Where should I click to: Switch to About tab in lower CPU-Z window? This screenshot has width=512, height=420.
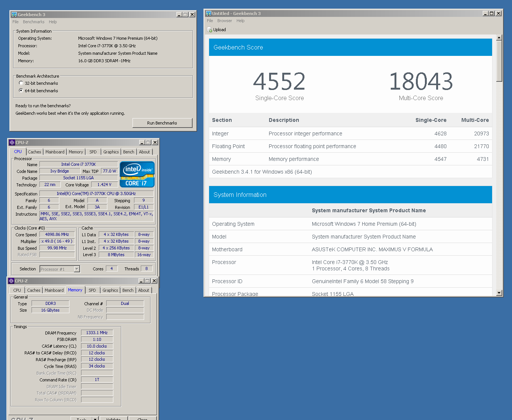(144, 290)
